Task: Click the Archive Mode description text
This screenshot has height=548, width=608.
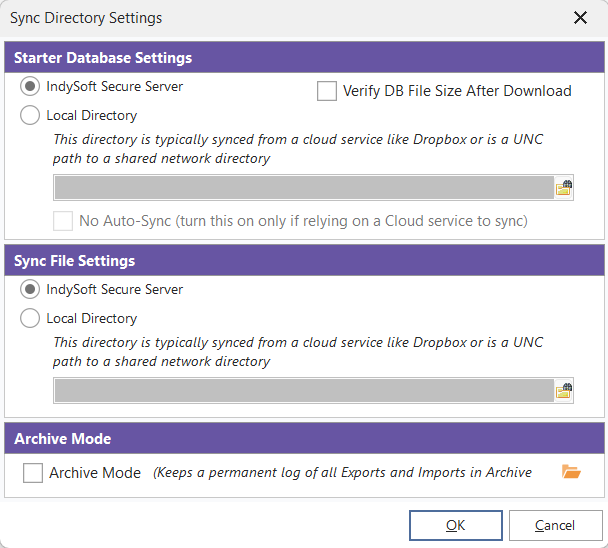Action: [342, 472]
